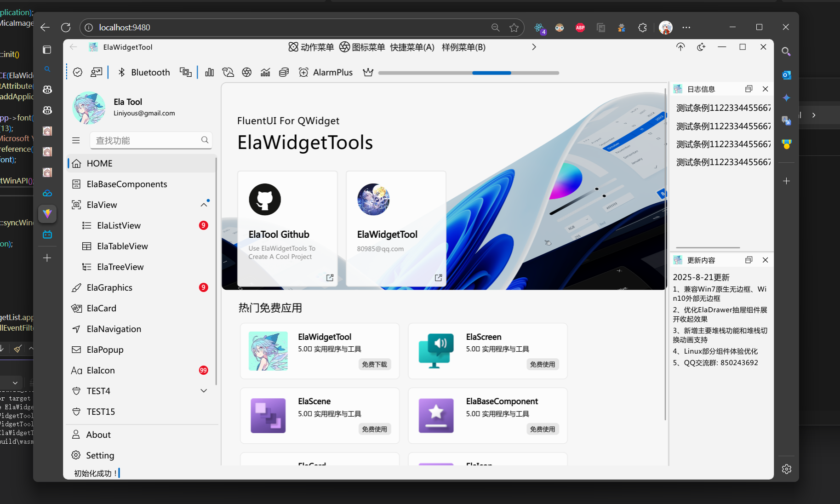Viewport: 840px width, 504px height.
Task: Open the 样例菜单(B) menu
Action: (463, 47)
